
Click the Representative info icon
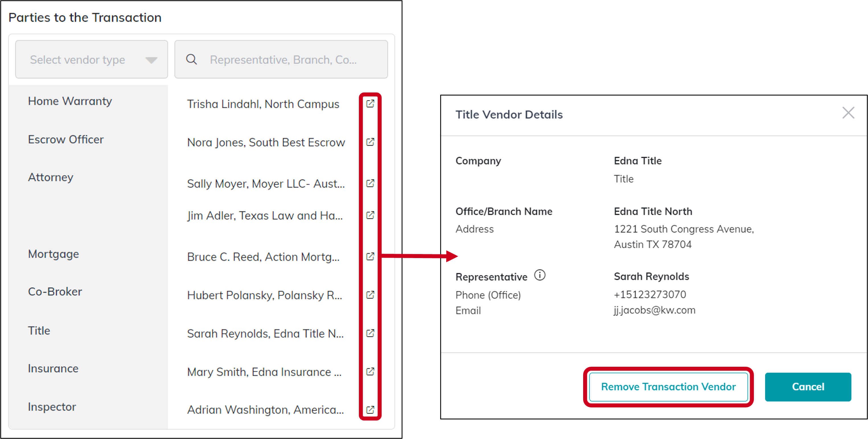point(540,275)
